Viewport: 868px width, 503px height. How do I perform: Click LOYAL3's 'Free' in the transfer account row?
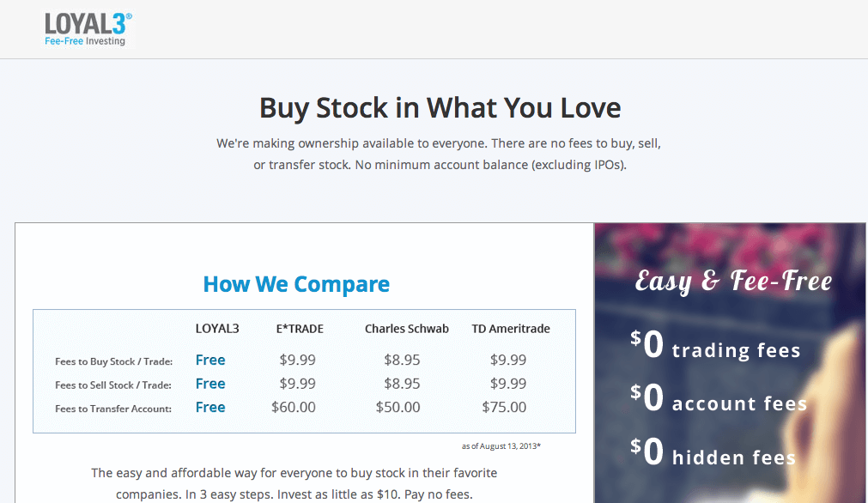point(210,407)
